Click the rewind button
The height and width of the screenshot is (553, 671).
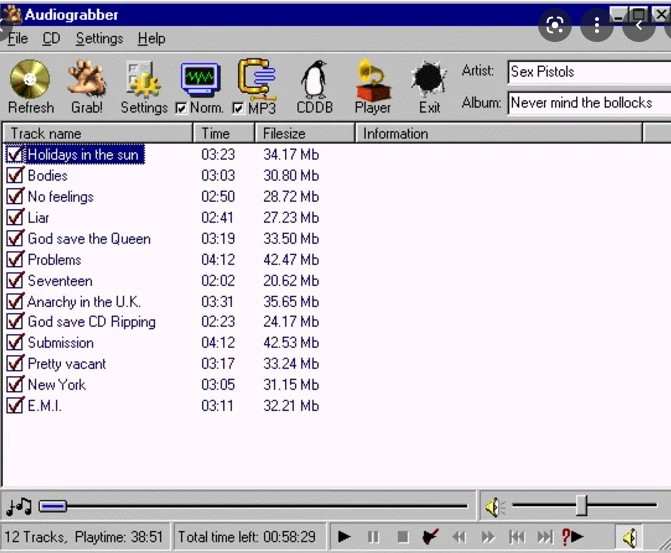click(459, 536)
